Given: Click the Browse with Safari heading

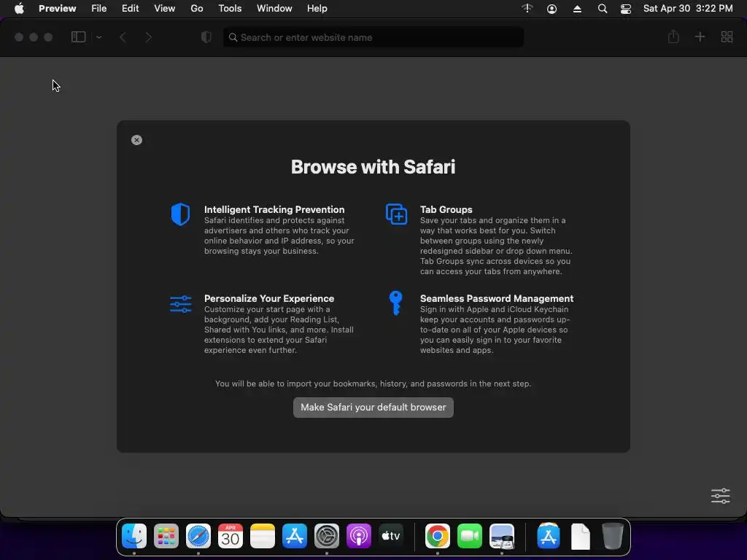Looking at the screenshot, I should (x=373, y=167).
